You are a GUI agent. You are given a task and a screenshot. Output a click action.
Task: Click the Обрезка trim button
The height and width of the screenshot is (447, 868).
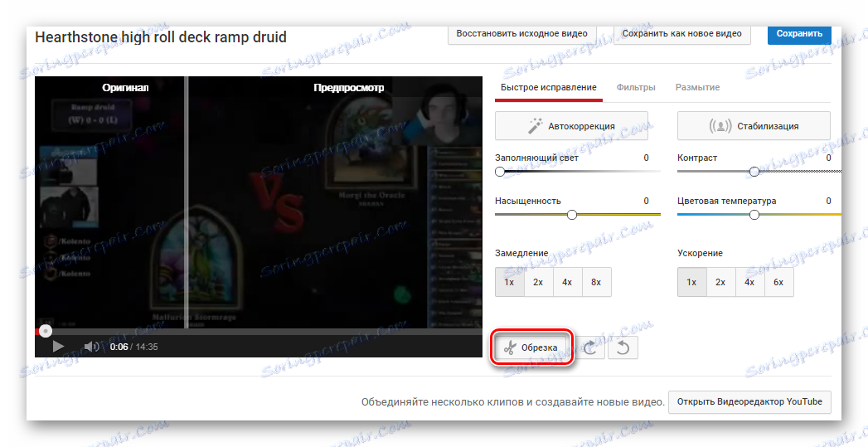[531, 347]
